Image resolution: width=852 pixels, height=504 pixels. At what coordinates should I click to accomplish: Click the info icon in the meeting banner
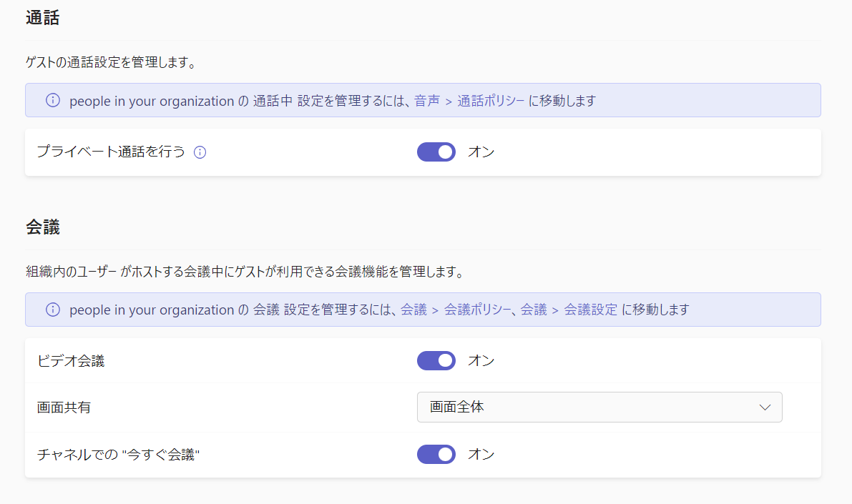53,310
